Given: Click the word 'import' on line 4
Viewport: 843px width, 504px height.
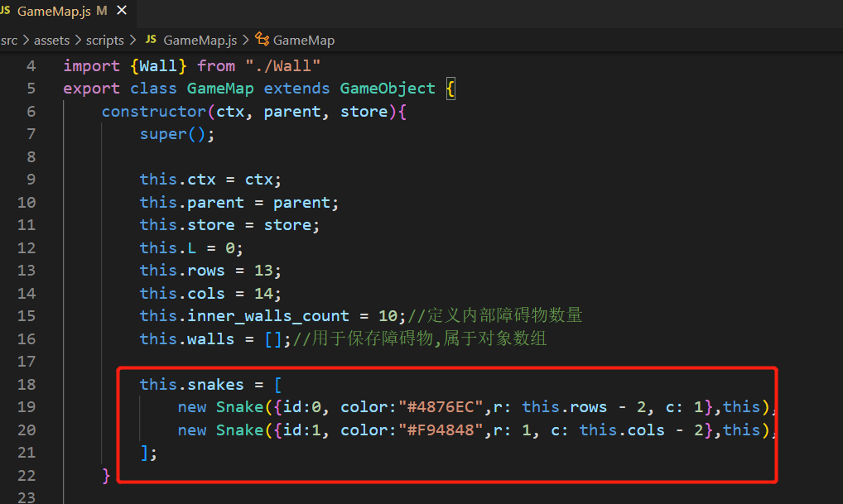Looking at the screenshot, I should pos(91,66).
